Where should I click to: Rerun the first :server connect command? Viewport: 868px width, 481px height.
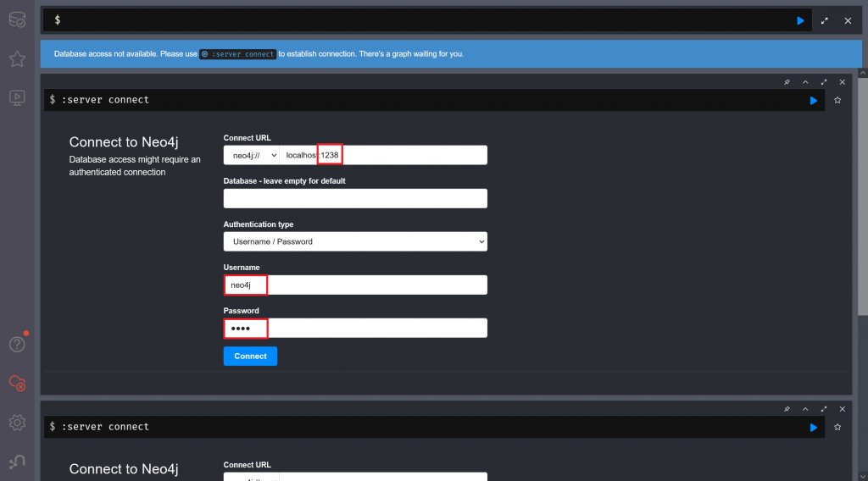point(813,101)
